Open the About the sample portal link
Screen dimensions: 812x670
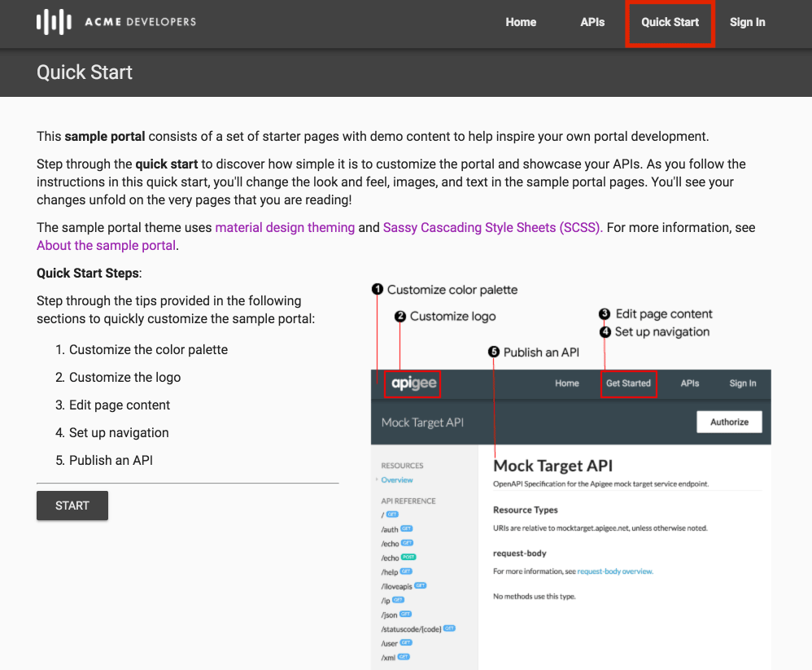pos(106,245)
